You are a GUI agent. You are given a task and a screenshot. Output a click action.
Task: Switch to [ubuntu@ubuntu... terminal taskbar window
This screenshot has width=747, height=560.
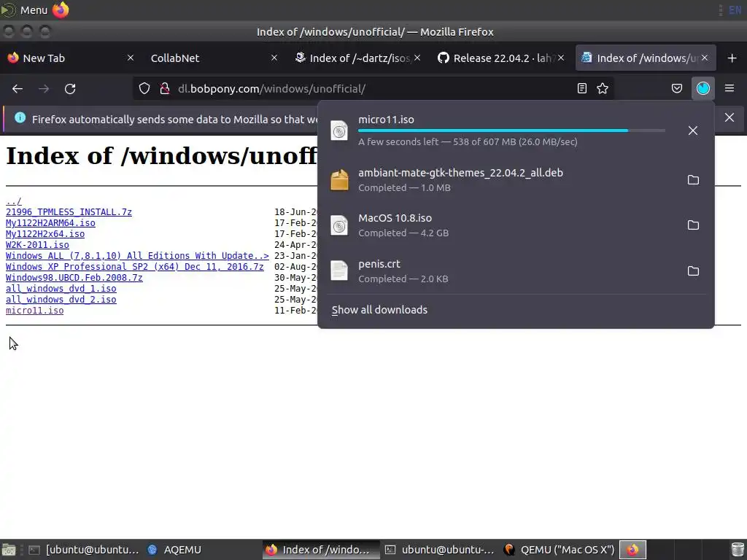tap(83, 550)
